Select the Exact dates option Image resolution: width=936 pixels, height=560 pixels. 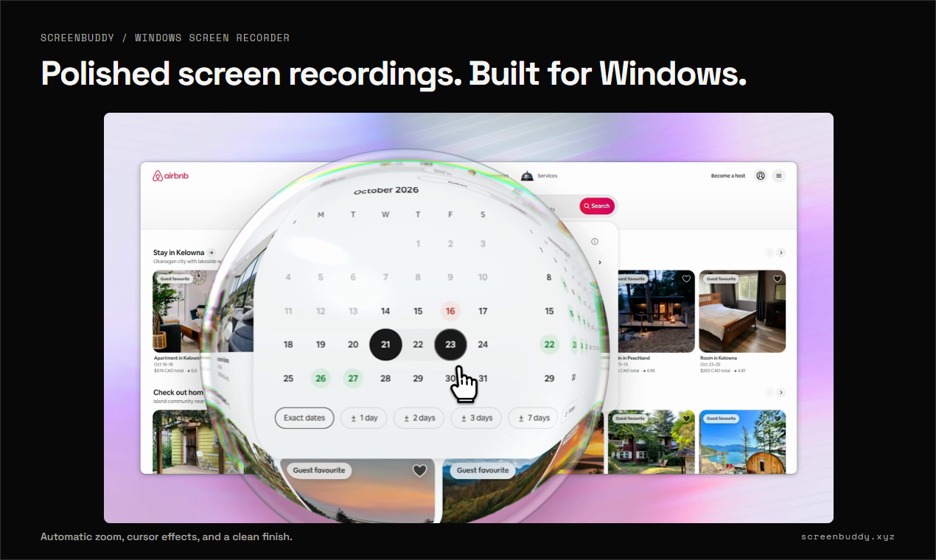click(304, 418)
